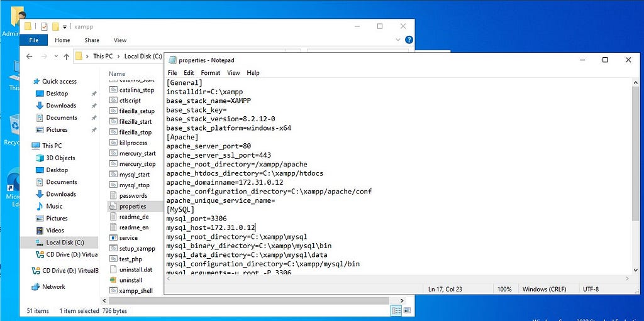Open Network in navigation pane

click(x=53, y=286)
